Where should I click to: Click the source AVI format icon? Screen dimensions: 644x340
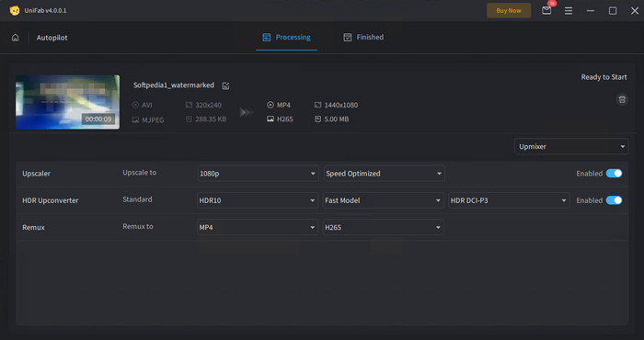tap(135, 105)
